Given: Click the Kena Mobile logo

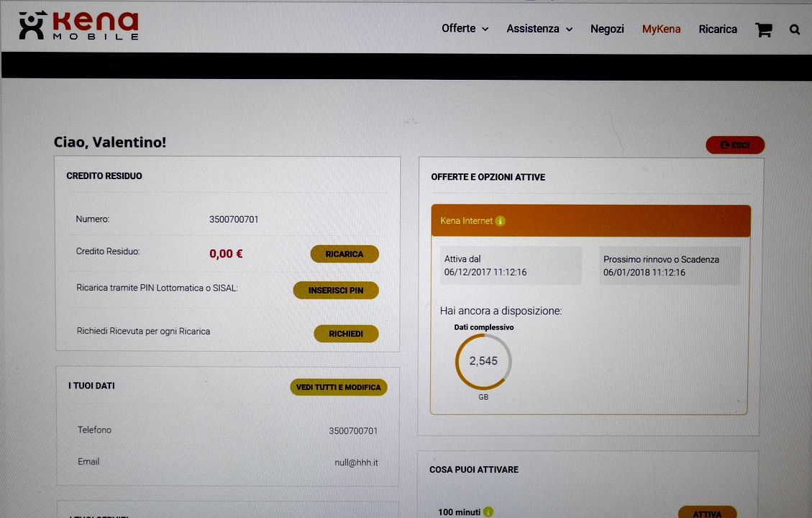Looking at the screenshot, I should [x=78, y=25].
